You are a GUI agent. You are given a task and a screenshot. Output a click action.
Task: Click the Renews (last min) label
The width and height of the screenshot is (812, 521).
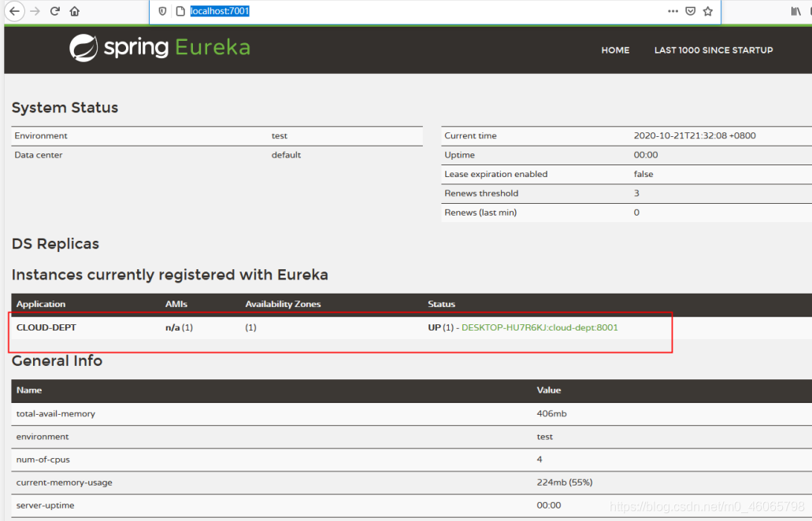(x=480, y=212)
